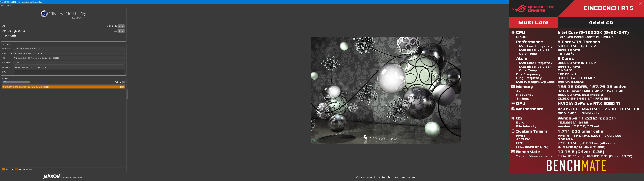Image resolution: width=644 pixels, height=181 pixels.
Task: Click 'NVIDIA GeForce RTX 3080 Ti' in BenchMate
Action: pyautogui.click(x=589, y=104)
